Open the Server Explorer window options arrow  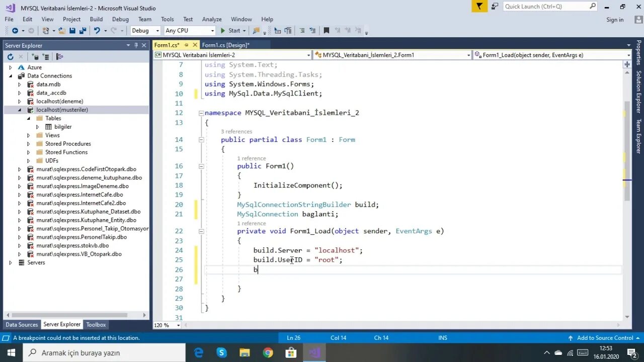coord(128,45)
